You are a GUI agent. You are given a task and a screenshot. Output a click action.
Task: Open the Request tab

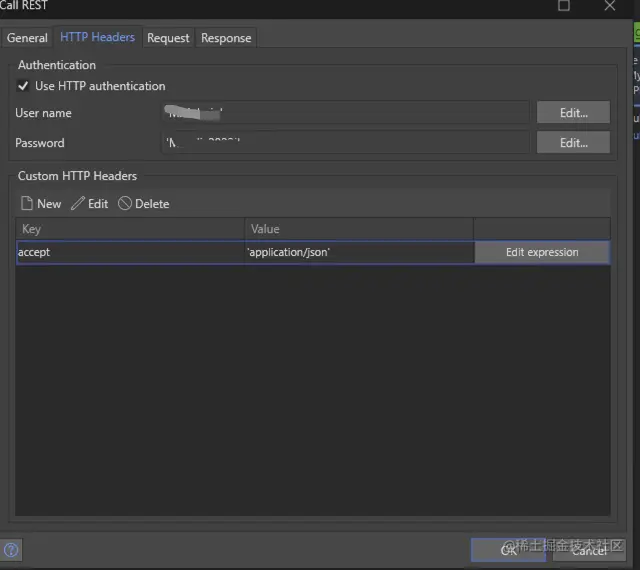(168, 38)
